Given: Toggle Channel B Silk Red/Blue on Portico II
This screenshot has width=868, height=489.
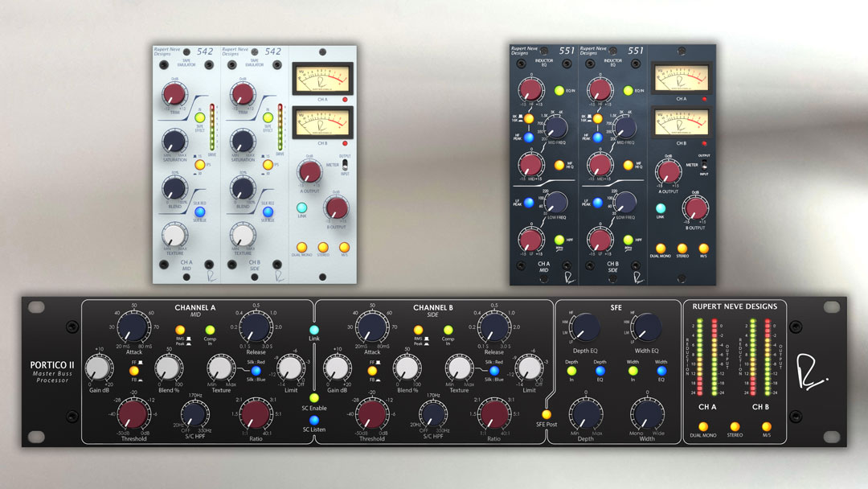Looking at the screenshot, I should (x=493, y=371).
